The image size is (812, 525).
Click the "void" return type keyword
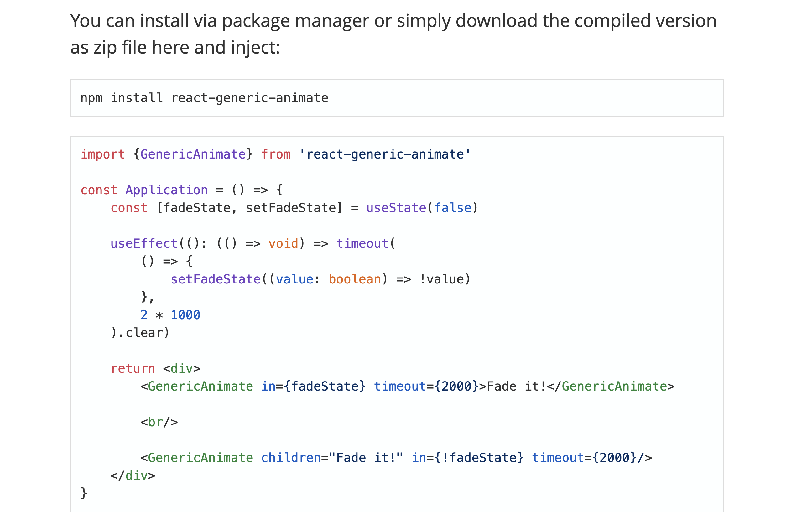click(283, 244)
